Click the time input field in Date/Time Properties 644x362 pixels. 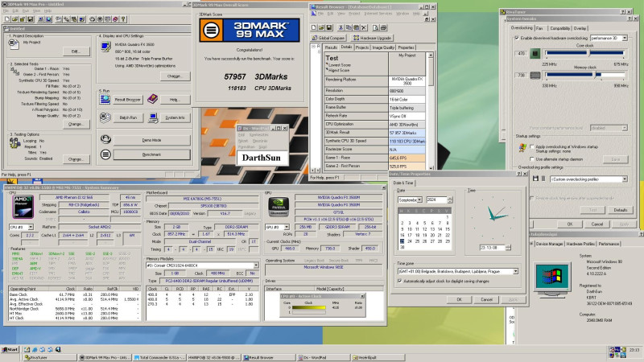(x=493, y=248)
